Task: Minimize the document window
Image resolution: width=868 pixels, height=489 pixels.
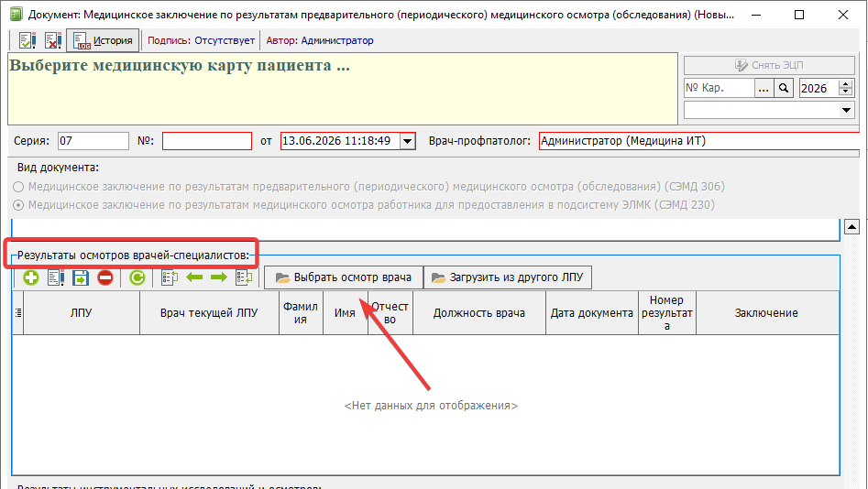Action: [756, 15]
